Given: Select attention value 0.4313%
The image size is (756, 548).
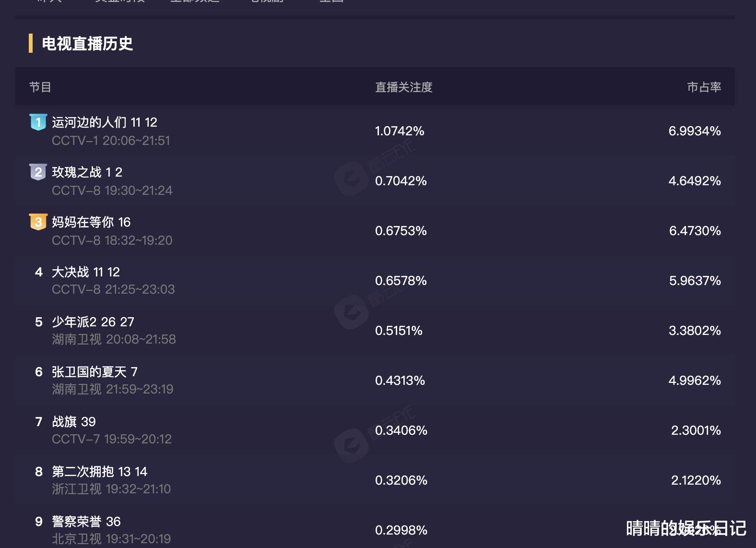Looking at the screenshot, I should [400, 381].
